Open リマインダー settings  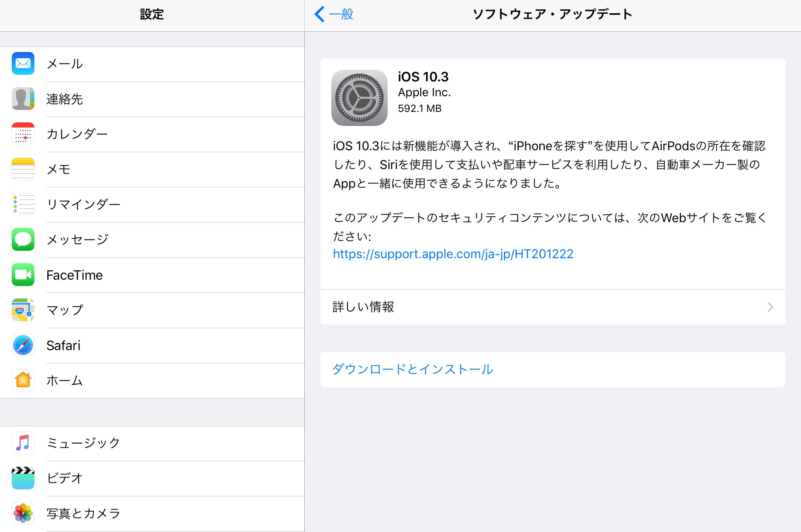(152, 205)
